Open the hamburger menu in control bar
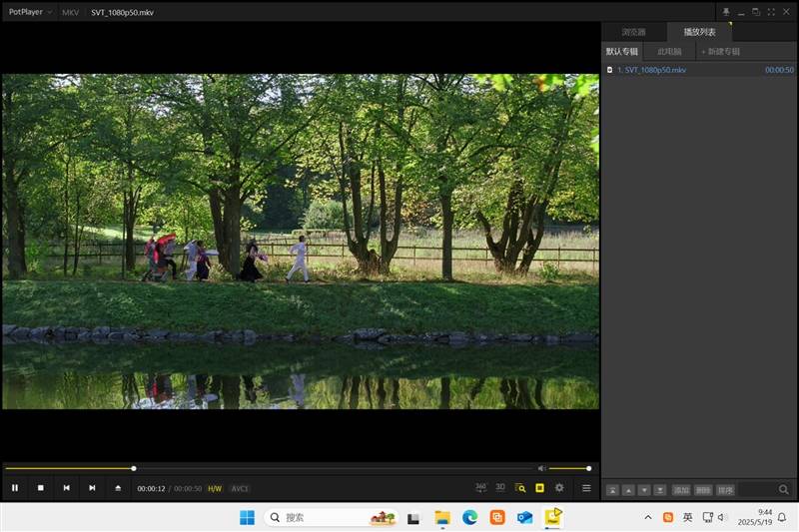The width and height of the screenshot is (799, 532). click(586, 488)
